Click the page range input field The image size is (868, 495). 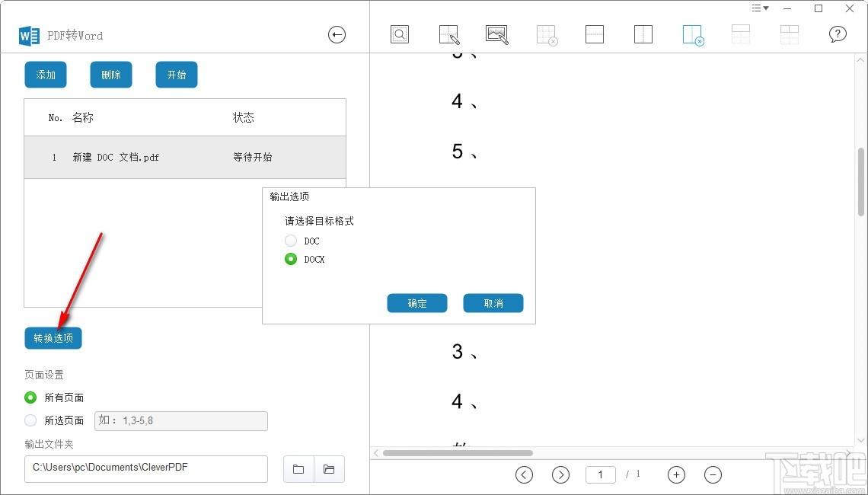point(181,421)
